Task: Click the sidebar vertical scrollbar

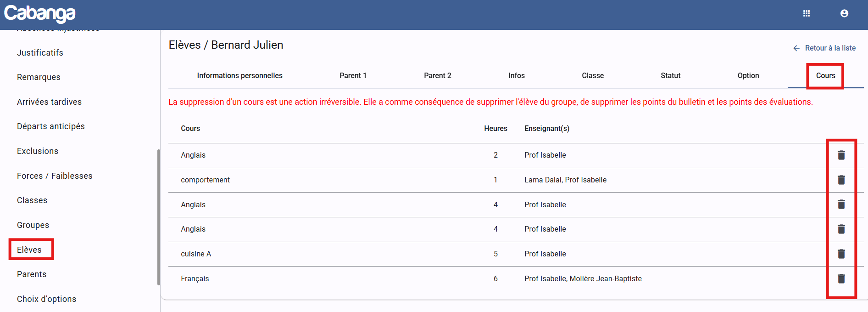Action: 158,216
